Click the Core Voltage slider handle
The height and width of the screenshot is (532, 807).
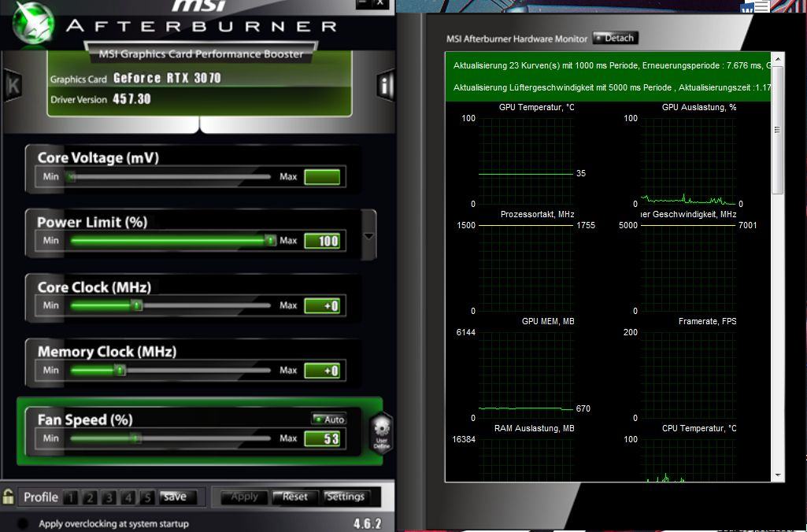71,177
